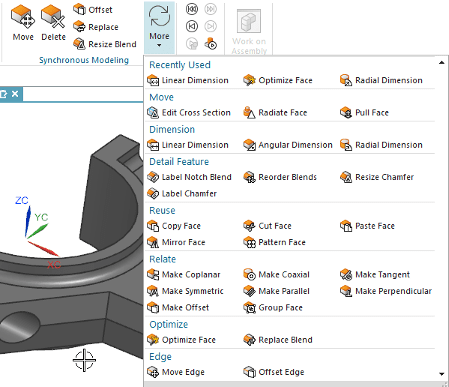Apply Make Perpendicular relation
The image size is (449, 387).
386,291
